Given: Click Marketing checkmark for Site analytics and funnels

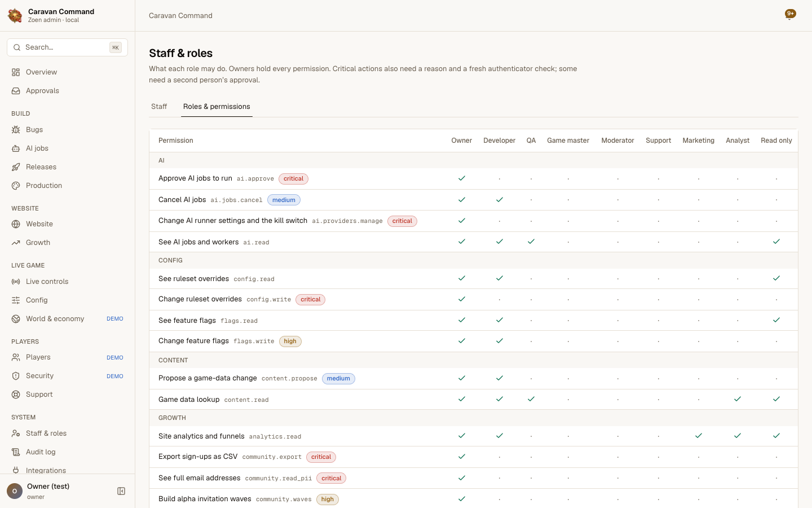Looking at the screenshot, I should tap(699, 436).
